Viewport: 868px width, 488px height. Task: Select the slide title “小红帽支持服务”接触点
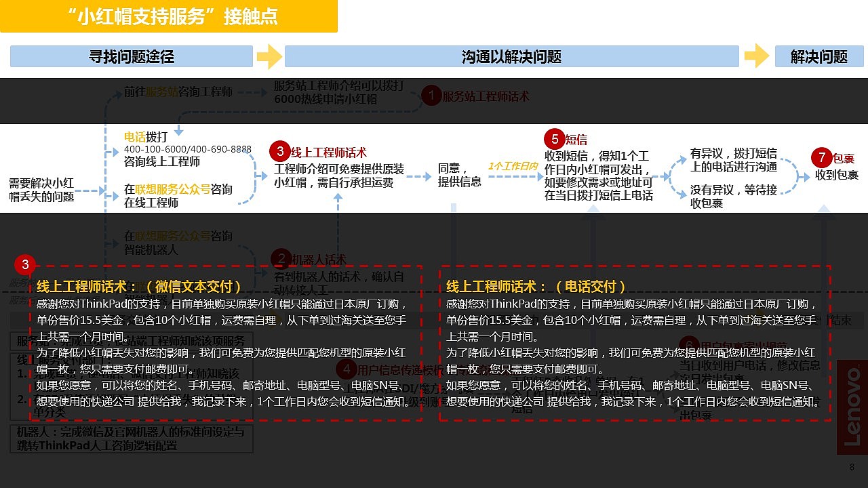point(174,16)
